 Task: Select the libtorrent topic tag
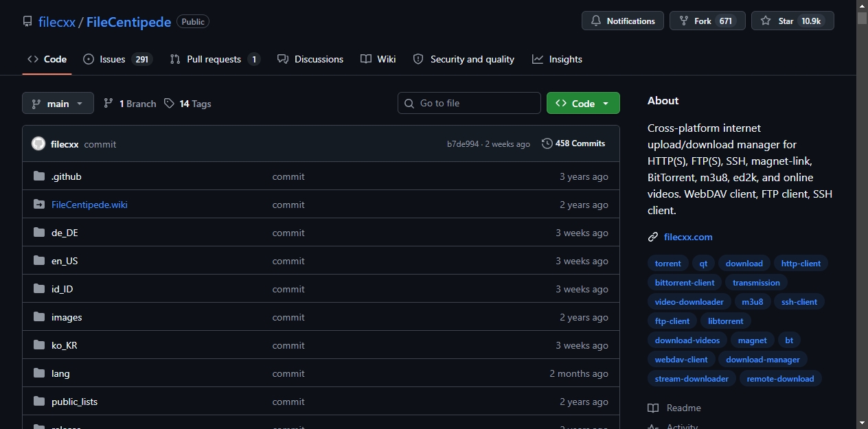click(726, 321)
